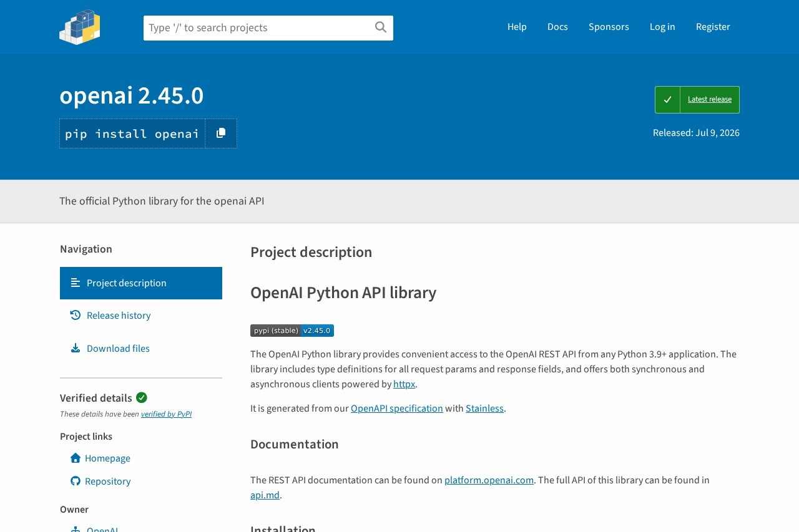Click the search magnifier icon
Viewport: 799px width, 532px height.
tap(381, 27)
